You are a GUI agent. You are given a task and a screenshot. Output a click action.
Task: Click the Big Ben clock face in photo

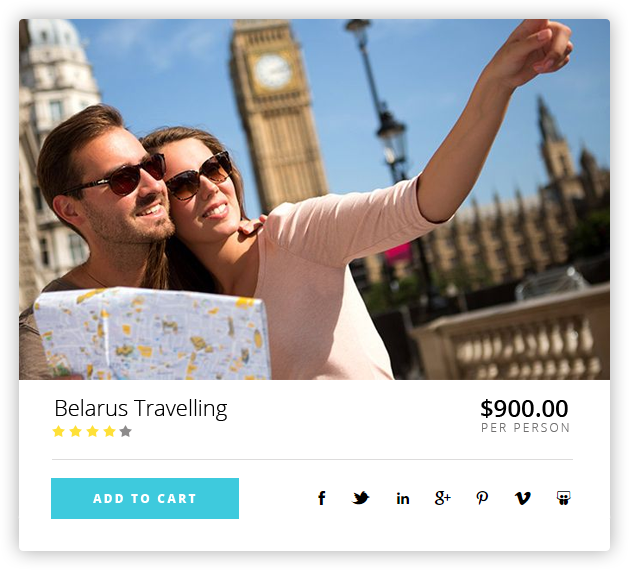pyautogui.click(x=273, y=71)
